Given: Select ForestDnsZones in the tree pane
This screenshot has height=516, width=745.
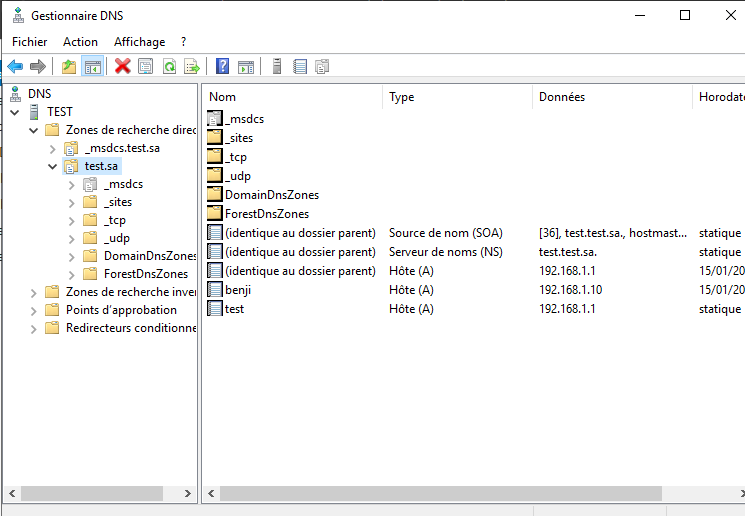Looking at the screenshot, I should point(145,274).
